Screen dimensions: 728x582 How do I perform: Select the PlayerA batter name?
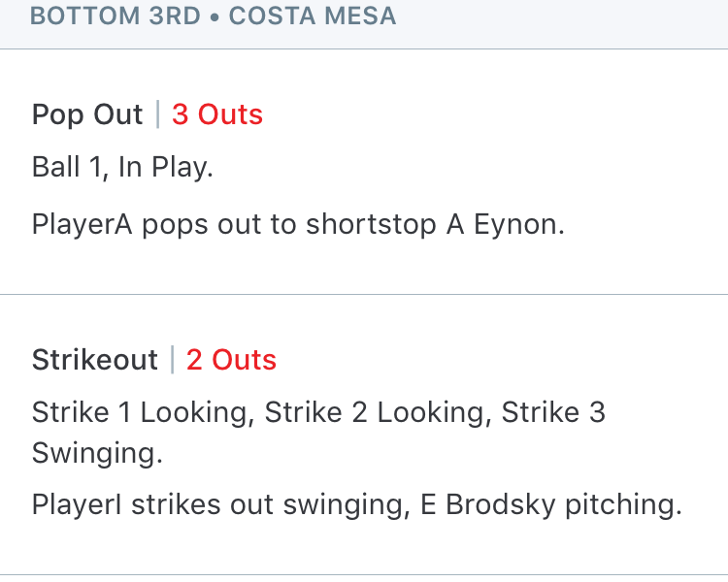(x=83, y=225)
